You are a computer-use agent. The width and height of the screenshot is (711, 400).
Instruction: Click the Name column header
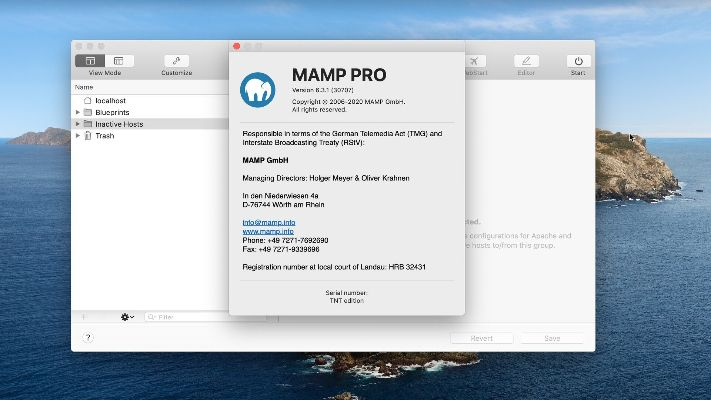[x=85, y=87]
